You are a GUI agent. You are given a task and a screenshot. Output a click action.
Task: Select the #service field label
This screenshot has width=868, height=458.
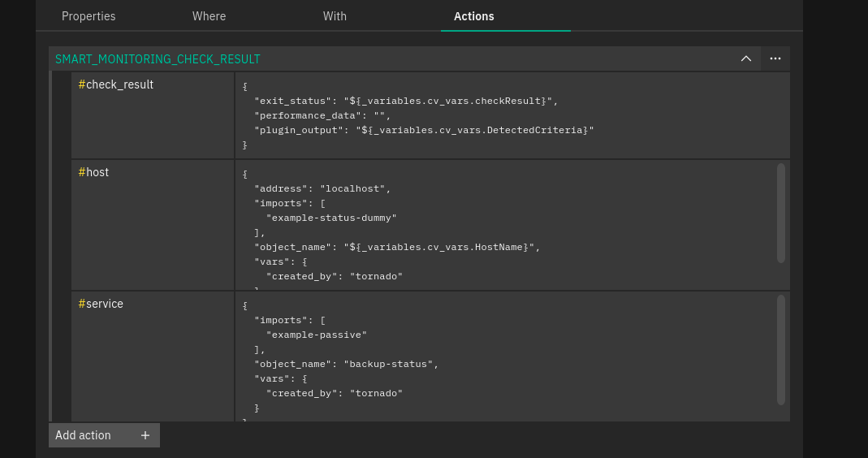click(x=101, y=304)
